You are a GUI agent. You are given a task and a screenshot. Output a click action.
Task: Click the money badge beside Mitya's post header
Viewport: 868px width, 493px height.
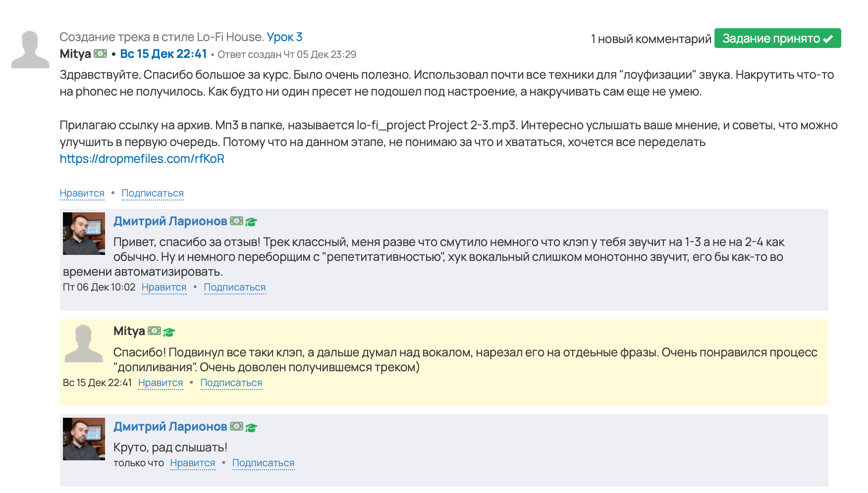pyautogui.click(x=101, y=53)
